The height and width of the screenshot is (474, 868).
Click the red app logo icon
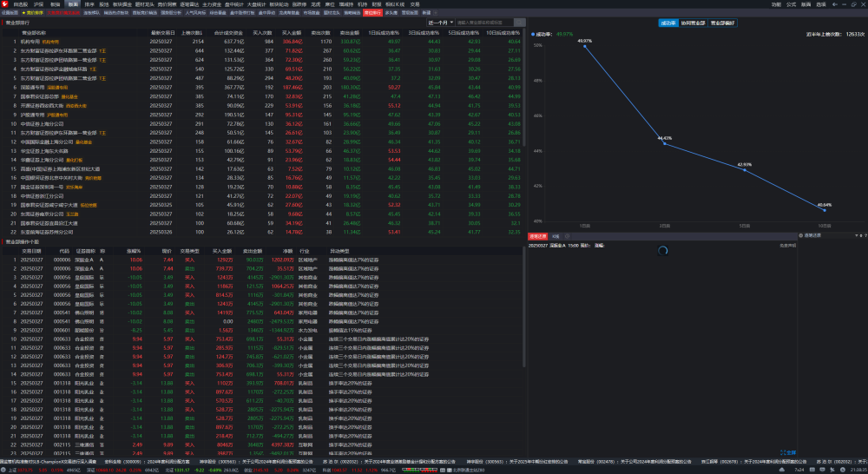pos(3,3)
